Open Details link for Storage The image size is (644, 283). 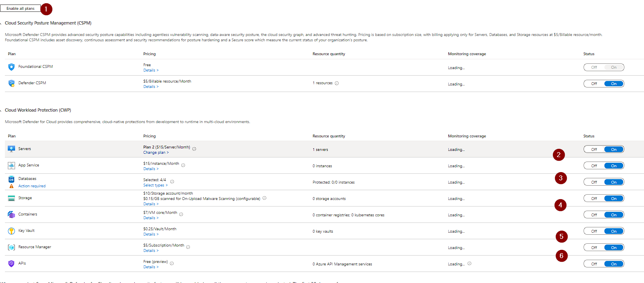151,204
